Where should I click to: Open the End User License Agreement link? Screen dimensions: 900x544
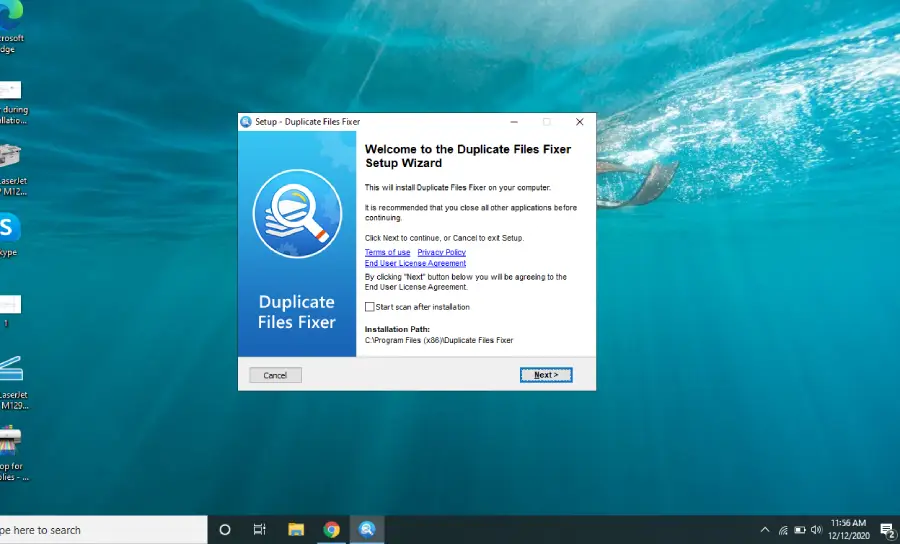(x=415, y=263)
